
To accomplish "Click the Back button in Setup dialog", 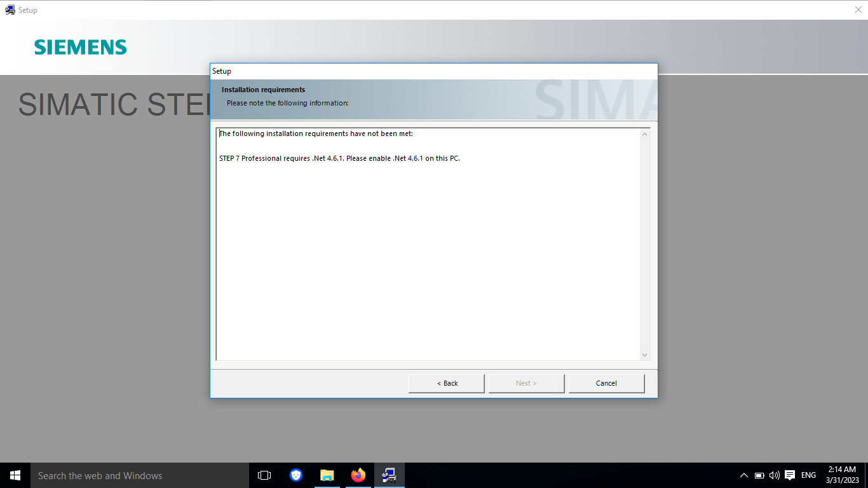I will [x=447, y=383].
